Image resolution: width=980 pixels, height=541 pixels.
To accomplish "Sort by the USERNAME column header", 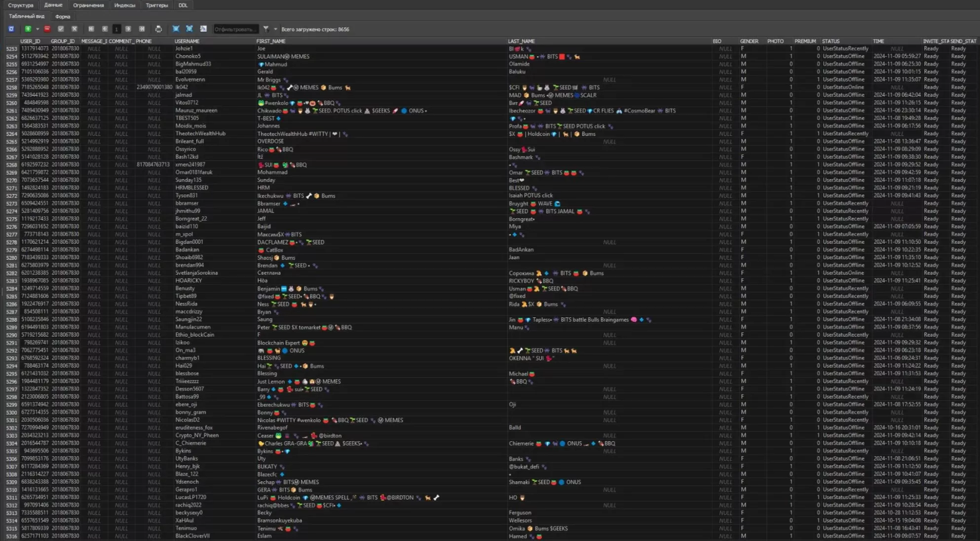I will pos(215,41).
